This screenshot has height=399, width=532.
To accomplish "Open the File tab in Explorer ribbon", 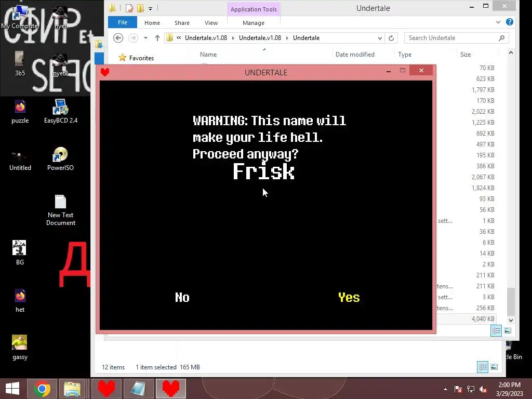I will (x=123, y=22).
